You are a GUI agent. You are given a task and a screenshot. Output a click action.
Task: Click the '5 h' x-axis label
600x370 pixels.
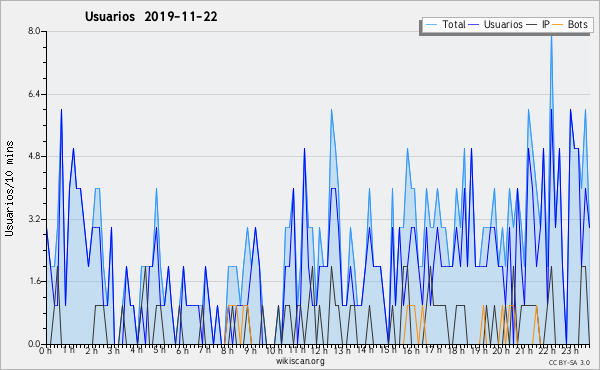(x=159, y=350)
